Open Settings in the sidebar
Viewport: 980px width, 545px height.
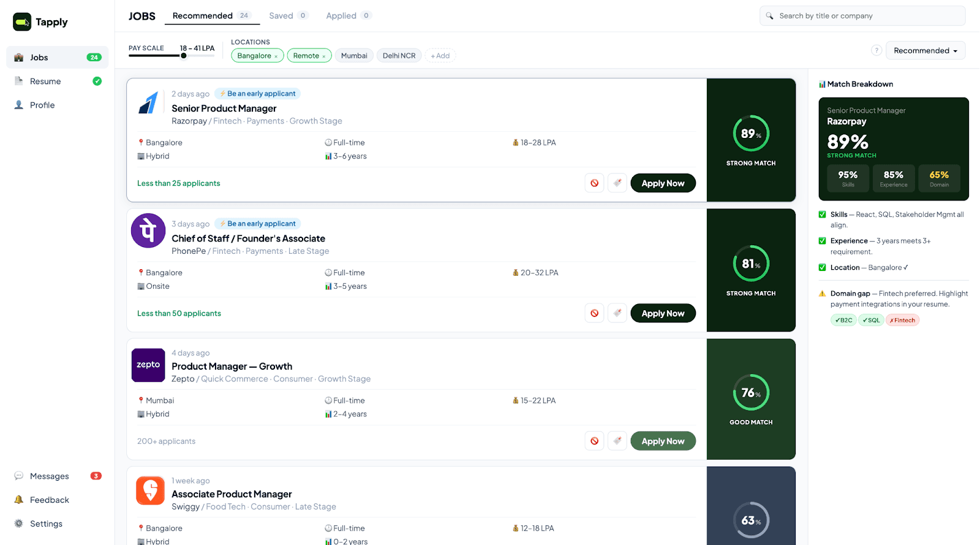tap(57, 524)
